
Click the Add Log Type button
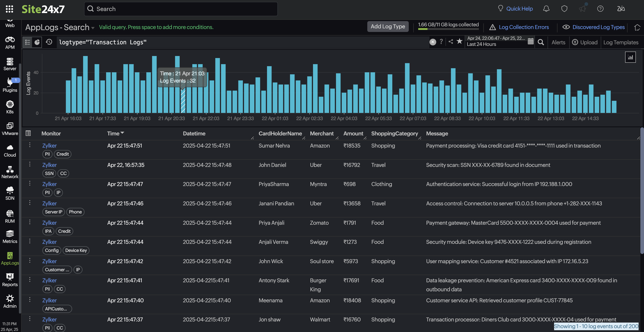point(388,27)
